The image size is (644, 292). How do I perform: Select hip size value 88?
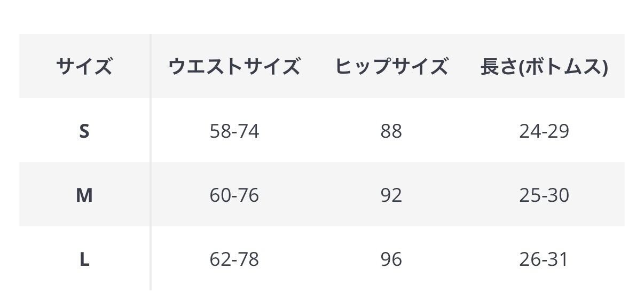391,131
